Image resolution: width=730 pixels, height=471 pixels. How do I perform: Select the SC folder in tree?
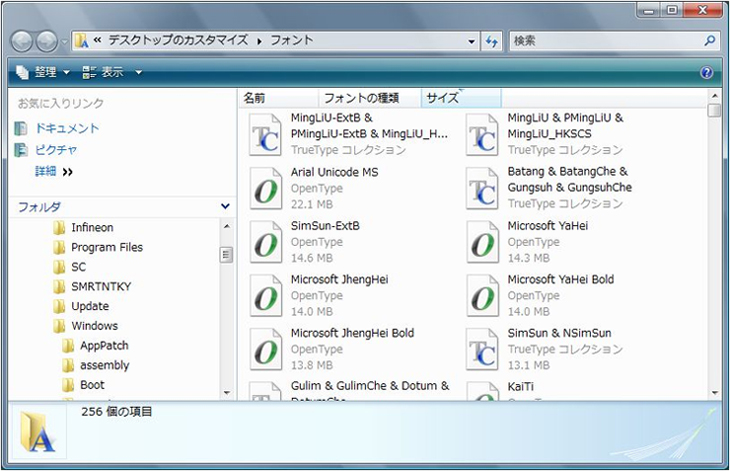point(78,267)
